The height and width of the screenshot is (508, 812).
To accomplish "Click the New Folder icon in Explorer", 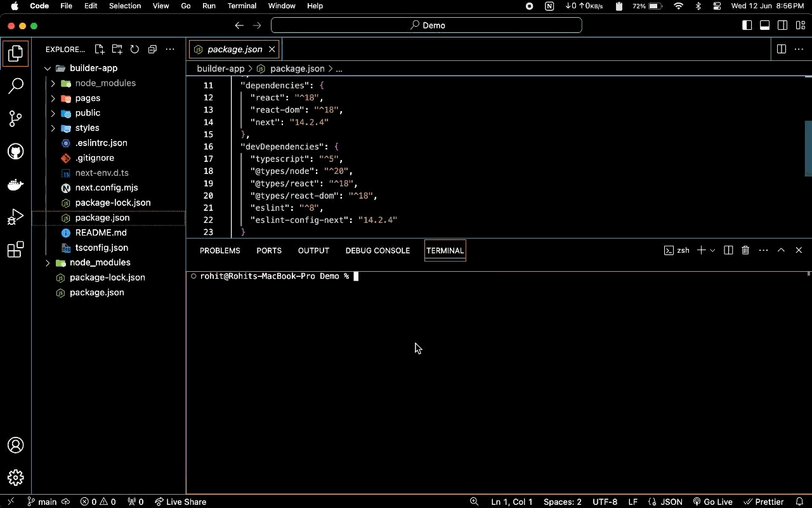I will 117,50.
